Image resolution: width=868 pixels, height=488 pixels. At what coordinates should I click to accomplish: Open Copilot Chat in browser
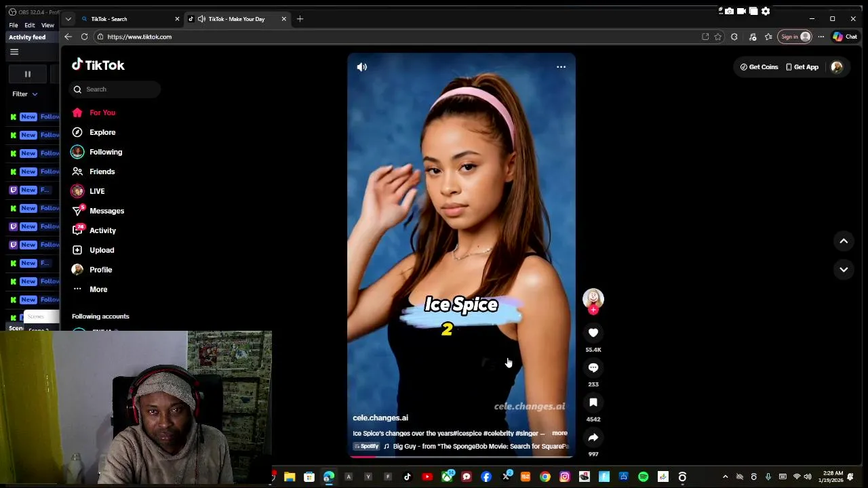pyautogui.click(x=845, y=37)
